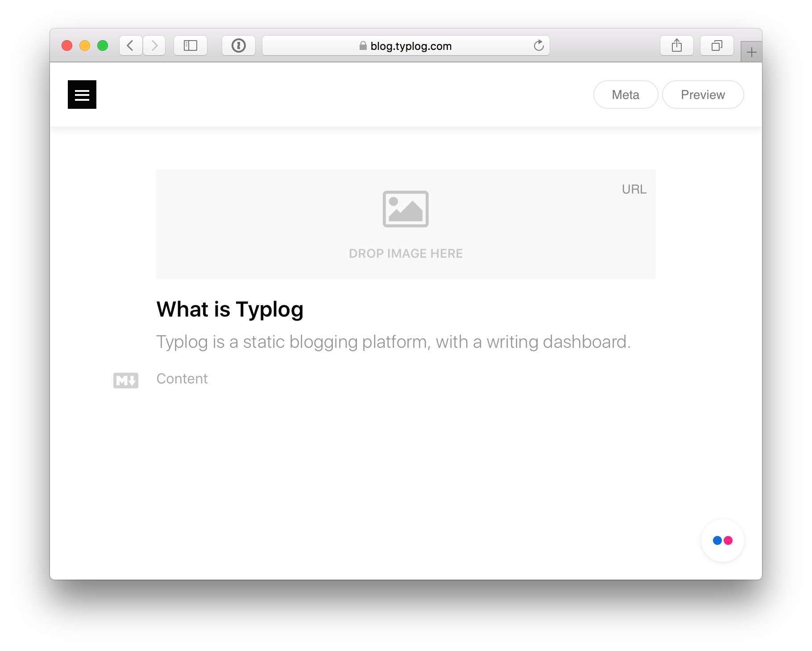Click the blue and pink dots button
This screenshot has height=651, width=812.
(x=723, y=540)
